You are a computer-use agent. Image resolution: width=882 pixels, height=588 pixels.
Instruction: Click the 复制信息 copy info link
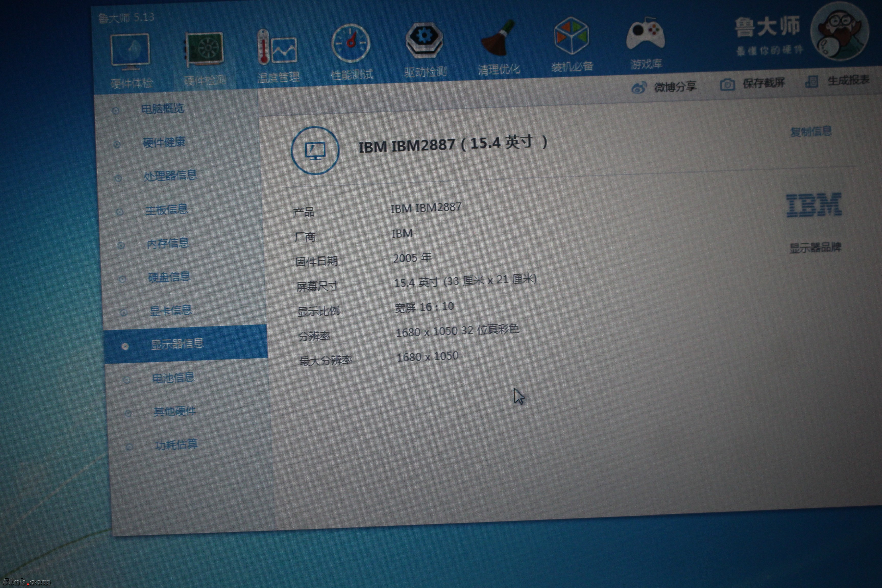[811, 131]
